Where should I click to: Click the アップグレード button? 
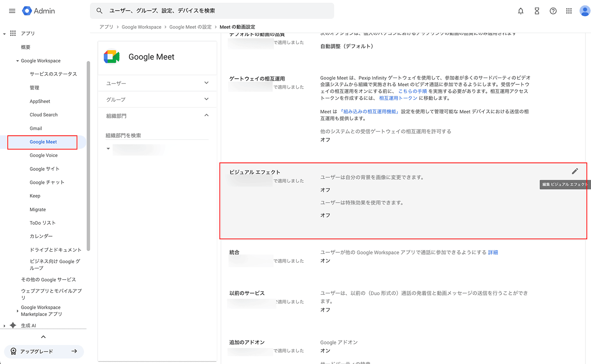(x=44, y=351)
